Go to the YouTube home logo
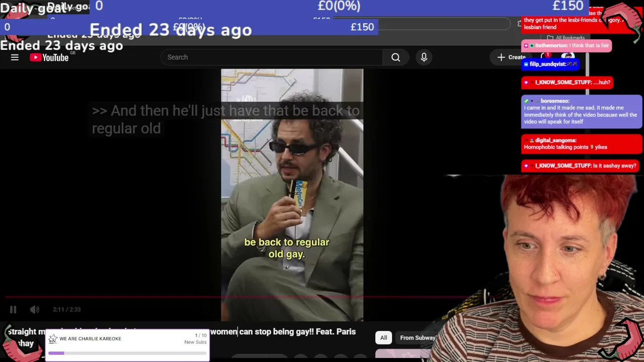The width and height of the screenshot is (644, 362). (x=49, y=57)
